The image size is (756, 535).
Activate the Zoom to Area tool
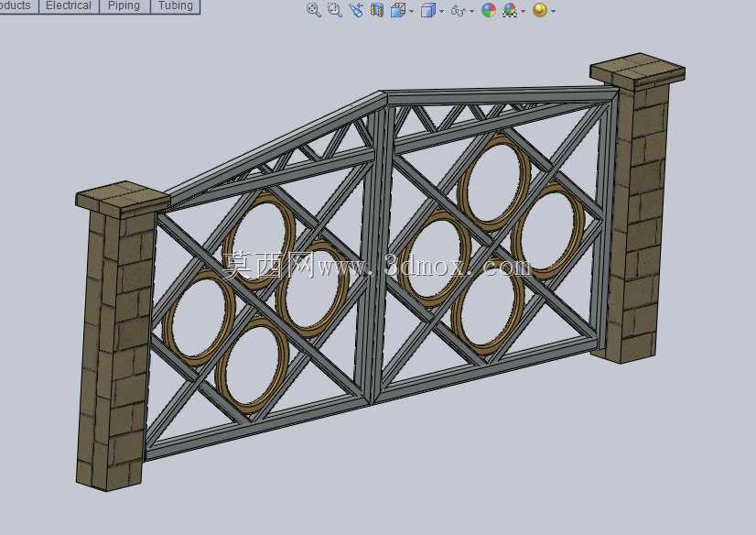335,10
